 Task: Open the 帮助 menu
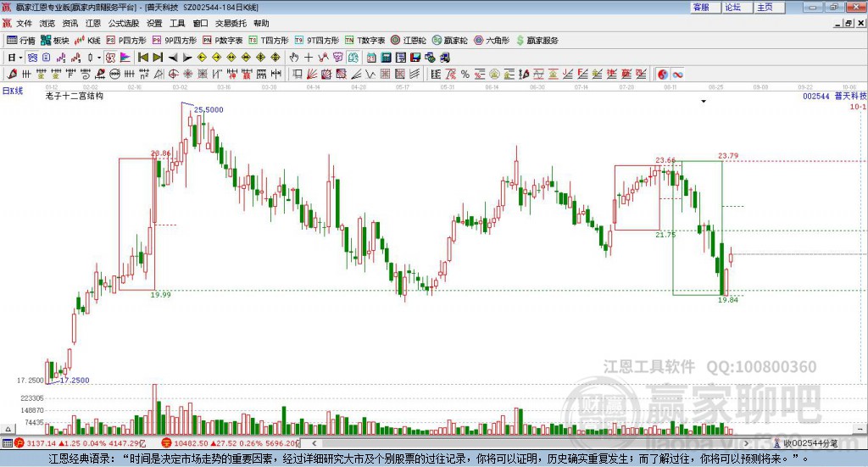click(x=261, y=23)
